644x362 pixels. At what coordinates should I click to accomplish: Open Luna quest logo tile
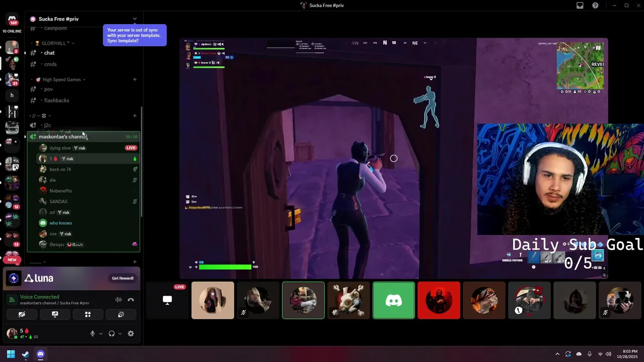point(14,278)
